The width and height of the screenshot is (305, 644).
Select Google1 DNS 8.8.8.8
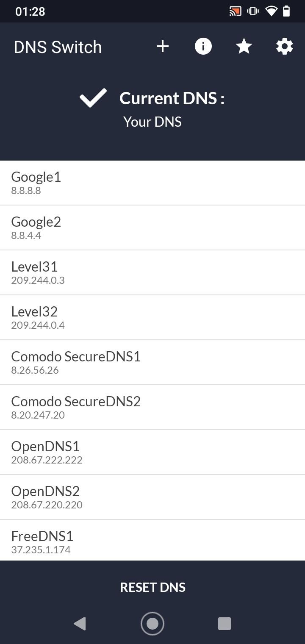tap(152, 183)
